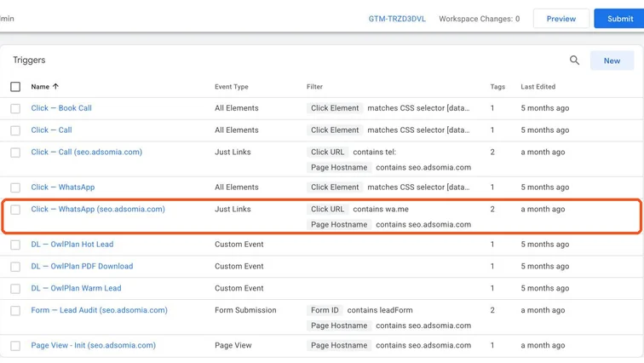Click the Event Type column header

231,87
